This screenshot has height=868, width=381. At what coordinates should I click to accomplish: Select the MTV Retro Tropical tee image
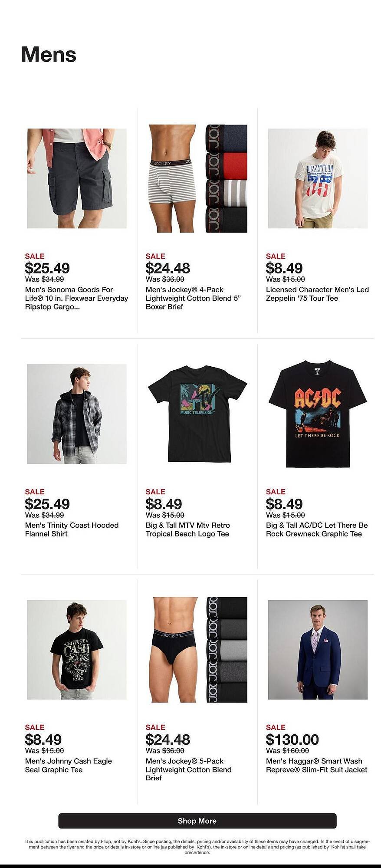[197, 414]
